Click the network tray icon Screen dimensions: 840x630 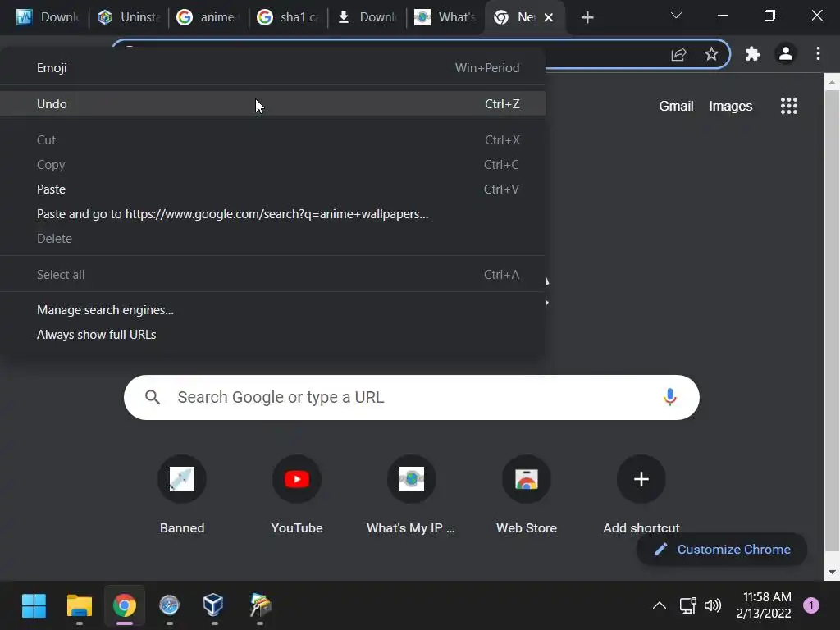click(x=688, y=605)
